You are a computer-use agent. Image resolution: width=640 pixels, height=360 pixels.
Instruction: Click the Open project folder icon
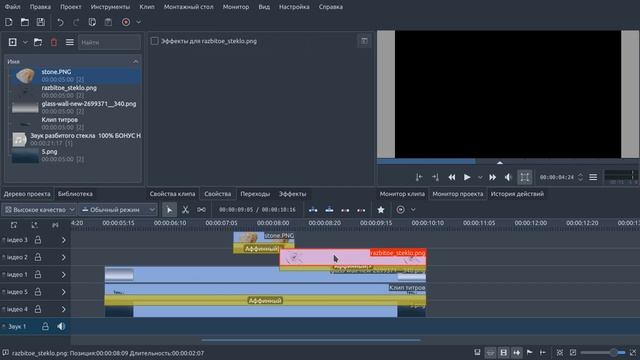[25, 22]
